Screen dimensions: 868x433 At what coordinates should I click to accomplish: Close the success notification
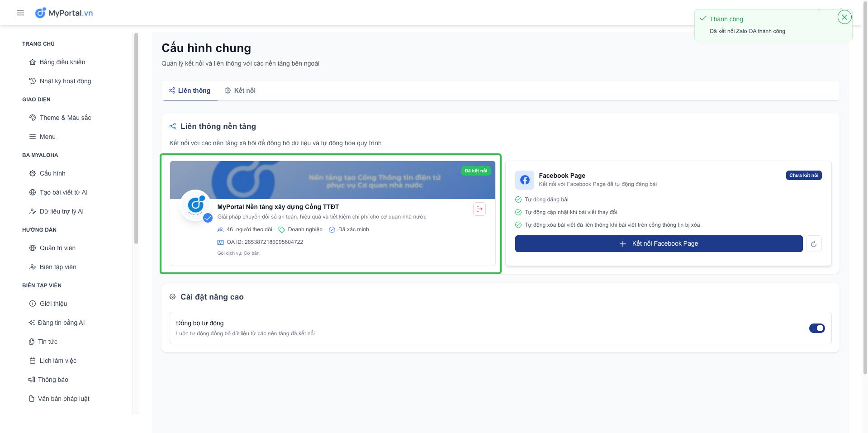click(844, 17)
